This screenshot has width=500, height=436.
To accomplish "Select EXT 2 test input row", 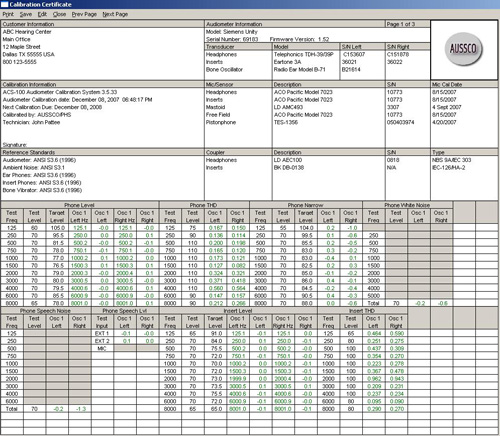I will (102, 341).
